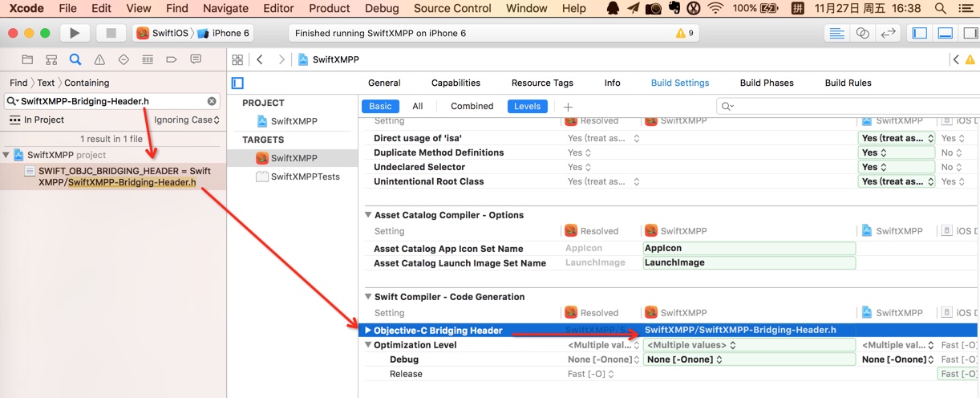Open the Breakpoint navigator icon
This screenshot has width=980, height=398.
point(172,59)
